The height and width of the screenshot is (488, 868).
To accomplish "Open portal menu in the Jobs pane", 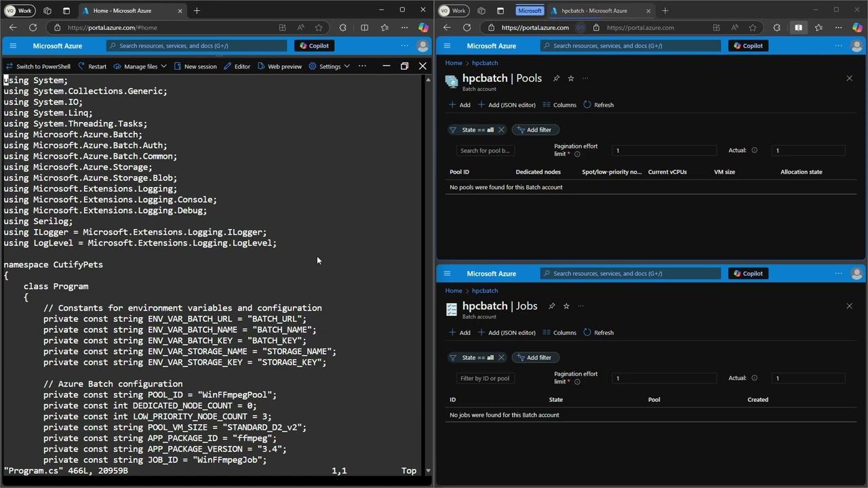I will (x=447, y=273).
